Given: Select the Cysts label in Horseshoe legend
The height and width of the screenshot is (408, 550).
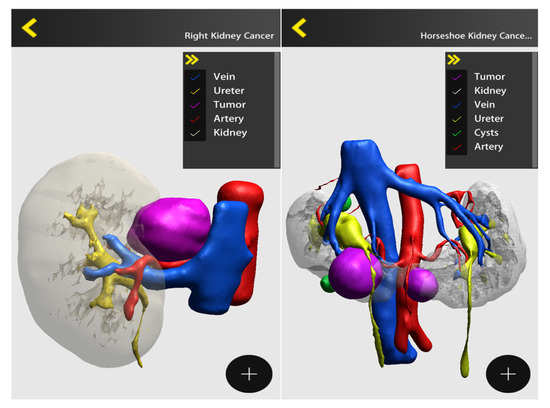Looking at the screenshot, I should 486,133.
